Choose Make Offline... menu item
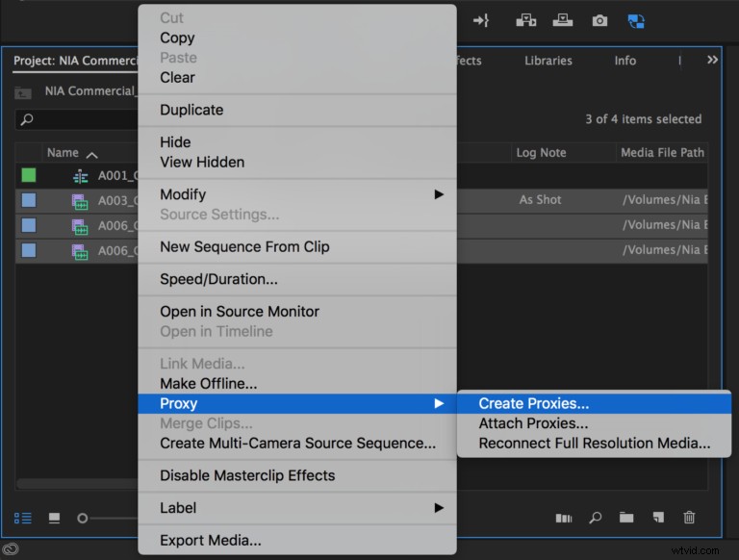 297,384
